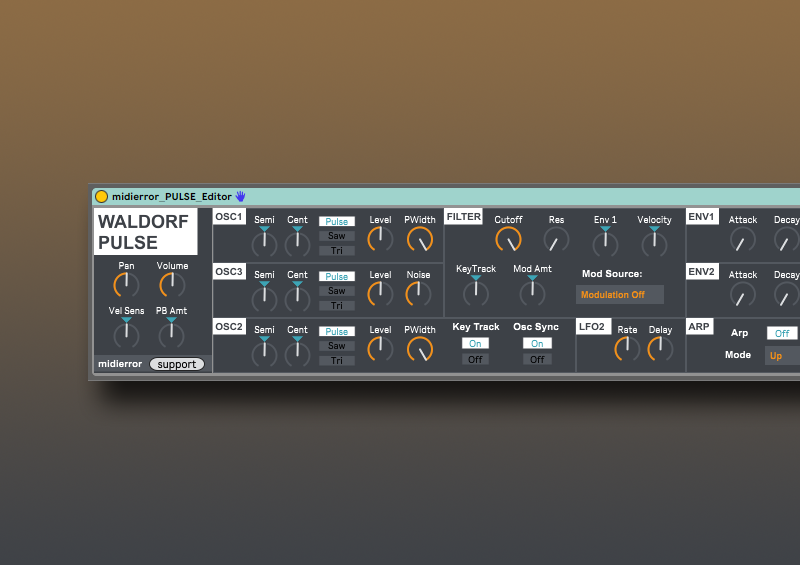800x565 pixels.
Task: Click the Pan knob
Action: [126, 285]
